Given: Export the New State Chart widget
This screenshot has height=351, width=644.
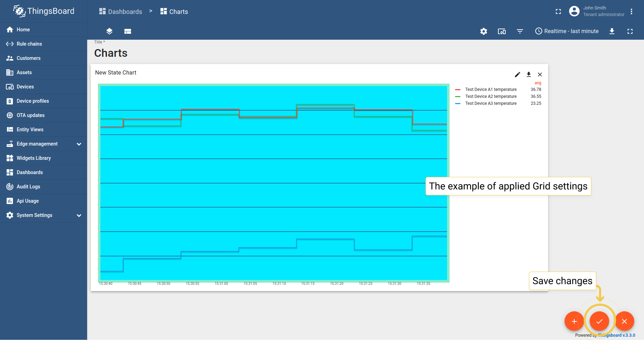Looking at the screenshot, I should tap(529, 75).
